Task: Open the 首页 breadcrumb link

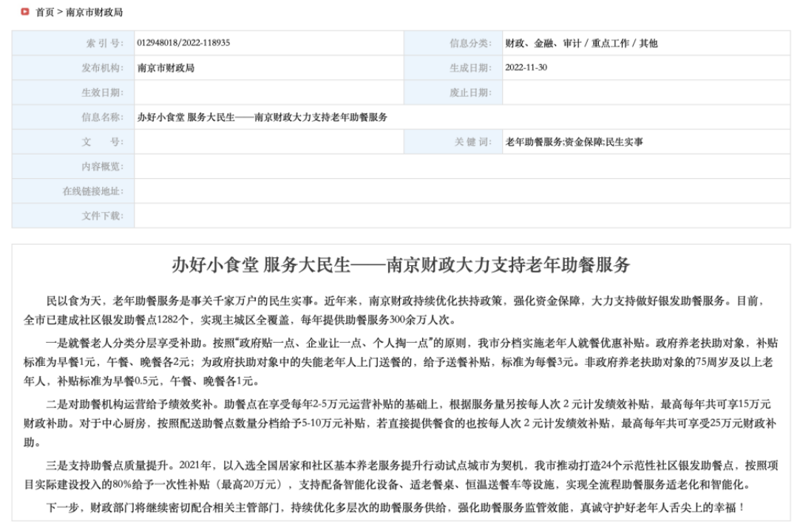Action: [x=44, y=13]
